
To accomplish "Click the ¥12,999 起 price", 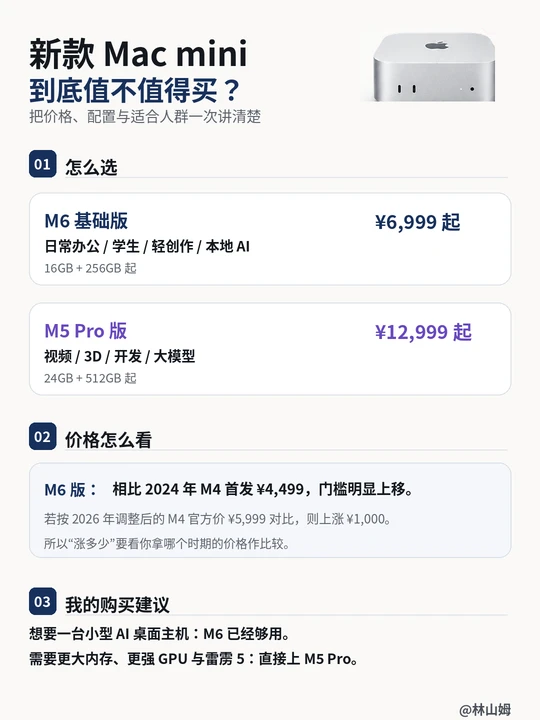I will [x=423, y=332].
